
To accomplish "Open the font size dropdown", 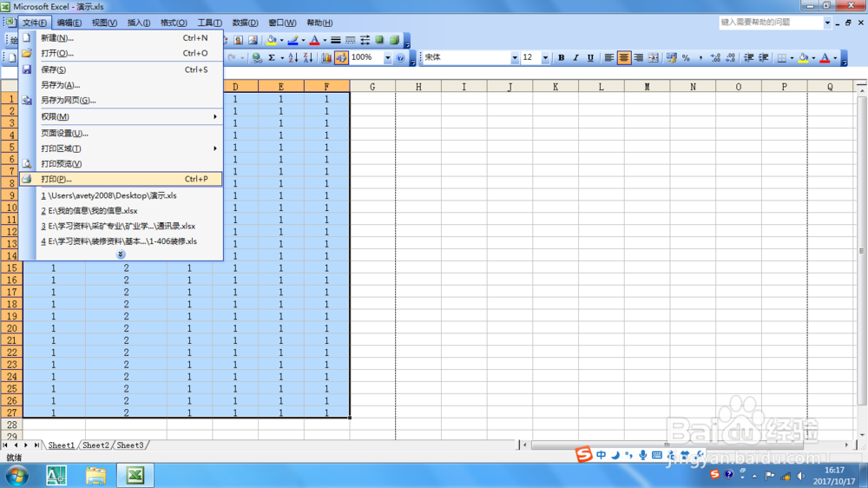I will click(545, 57).
